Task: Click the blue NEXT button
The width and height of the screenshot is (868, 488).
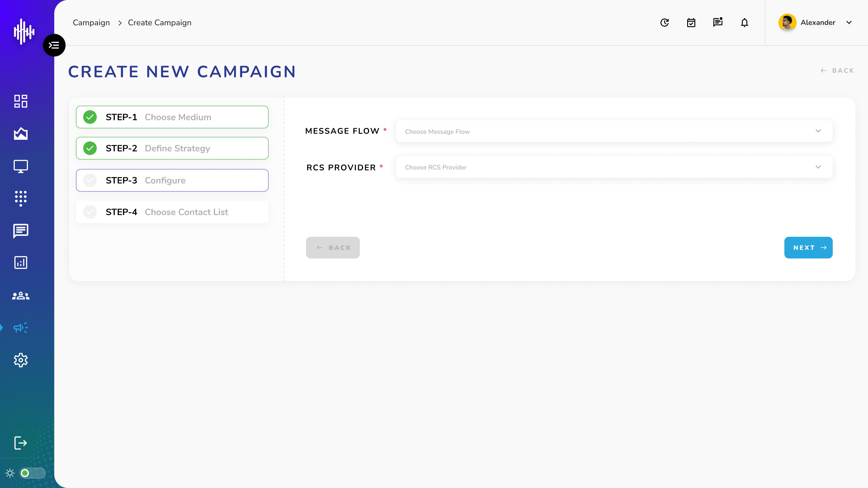Action: tap(808, 247)
